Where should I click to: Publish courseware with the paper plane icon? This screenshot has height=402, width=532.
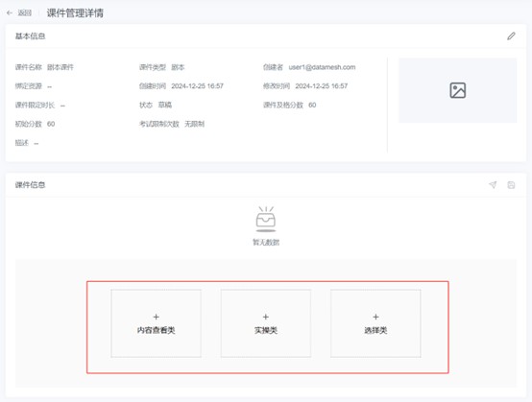(493, 185)
